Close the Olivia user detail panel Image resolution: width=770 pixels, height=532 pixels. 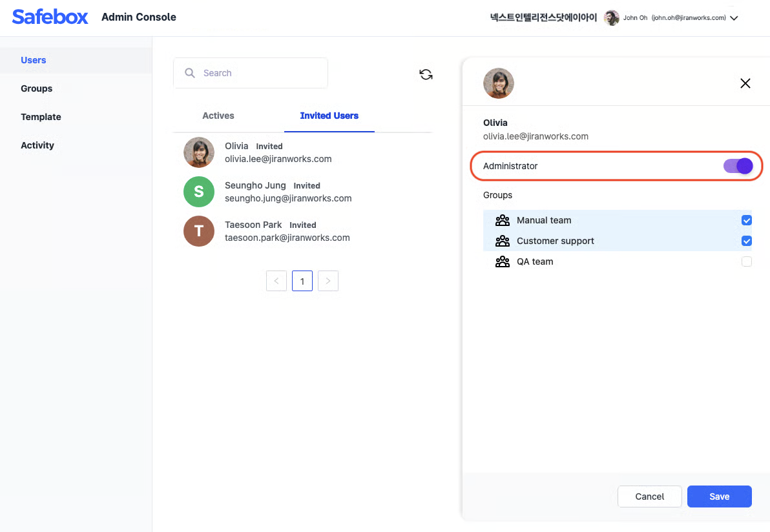(745, 83)
